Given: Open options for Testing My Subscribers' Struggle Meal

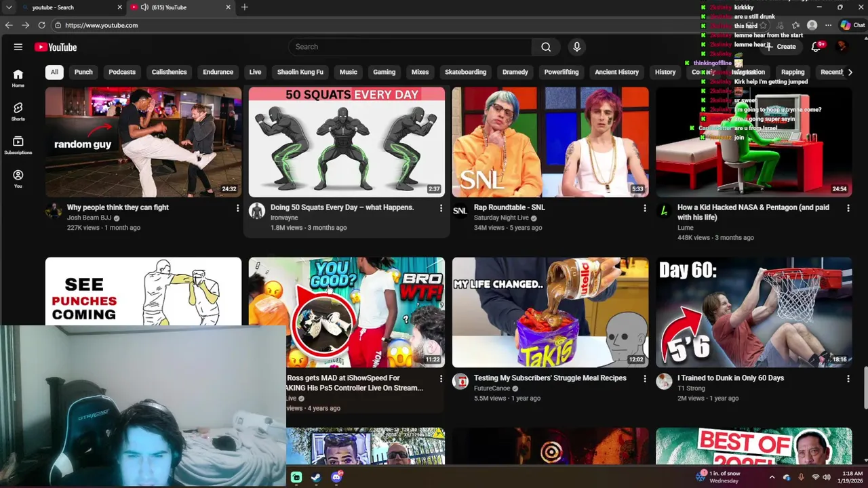Looking at the screenshot, I should point(644,379).
